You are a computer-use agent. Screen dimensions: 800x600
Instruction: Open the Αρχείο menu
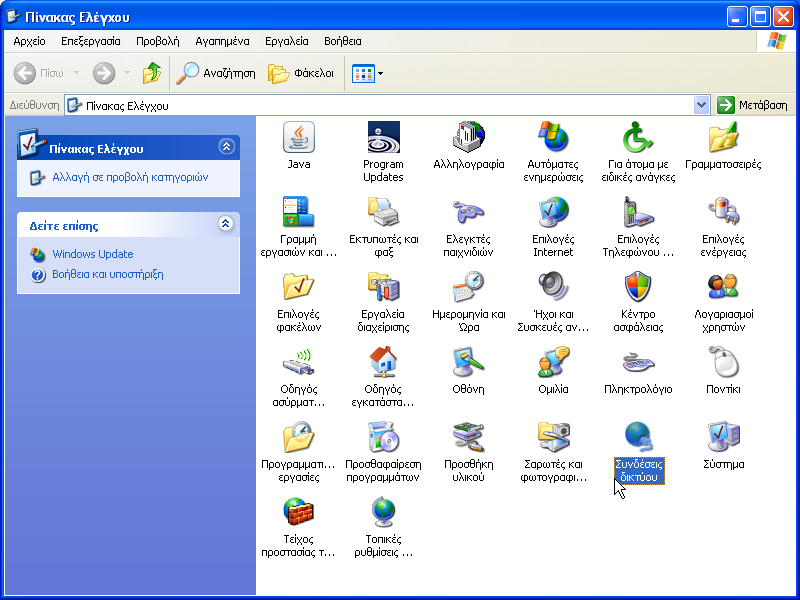click(x=30, y=41)
